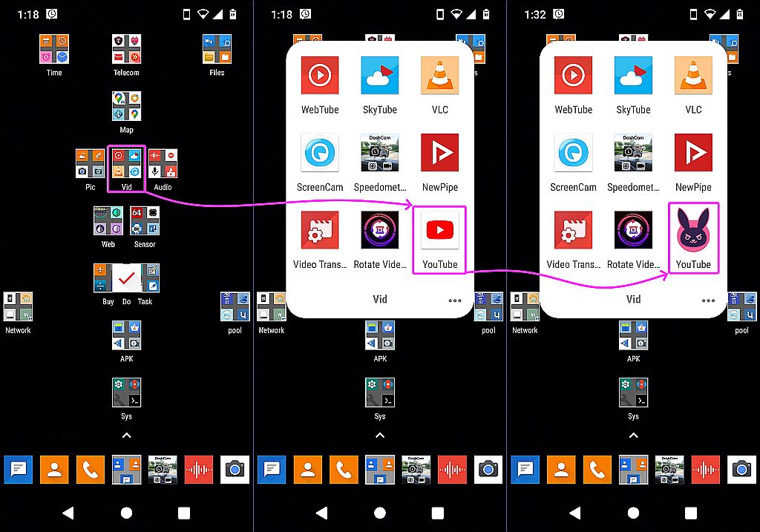This screenshot has width=760, height=532.
Task: Launch NewPipe in middle screen Vid folder
Action: 439,153
